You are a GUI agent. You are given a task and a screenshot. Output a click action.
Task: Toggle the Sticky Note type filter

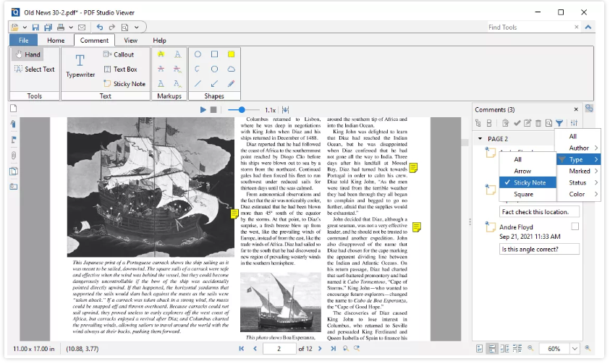tap(528, 183)
